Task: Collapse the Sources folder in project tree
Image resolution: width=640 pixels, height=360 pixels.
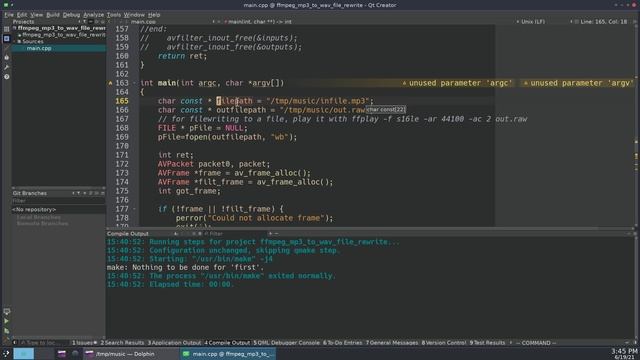Action: point(15,42)
